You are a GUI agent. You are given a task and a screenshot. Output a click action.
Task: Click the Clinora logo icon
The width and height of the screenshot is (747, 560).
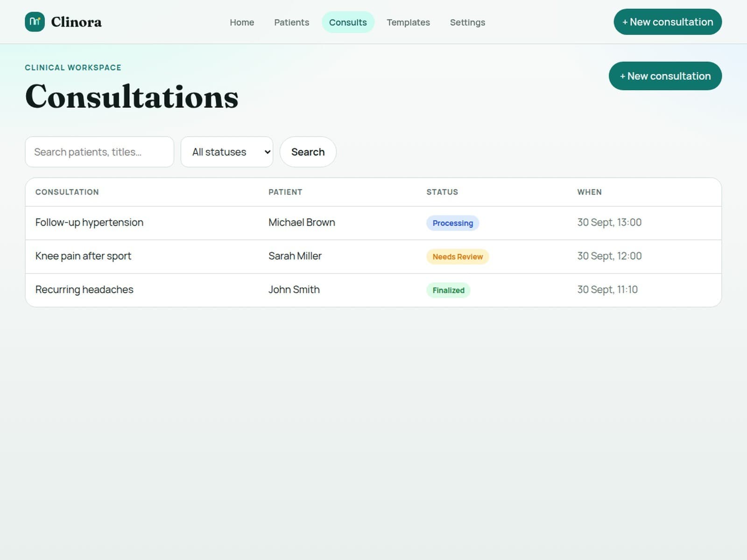point(35,22)
